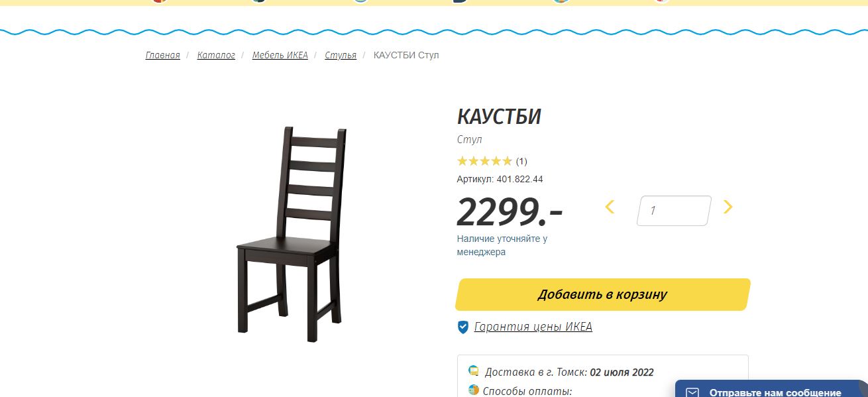This screenshot has width=868, height=397.
Task: Click the Наличие уточняйте у менеджера note
Action: click(502, 245)
